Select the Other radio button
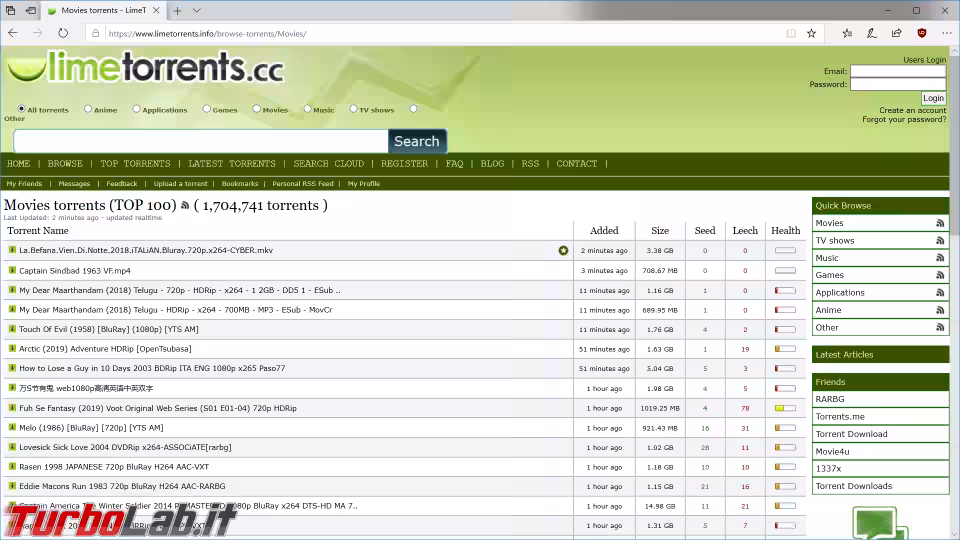The image size is (960, 540). 414,108
